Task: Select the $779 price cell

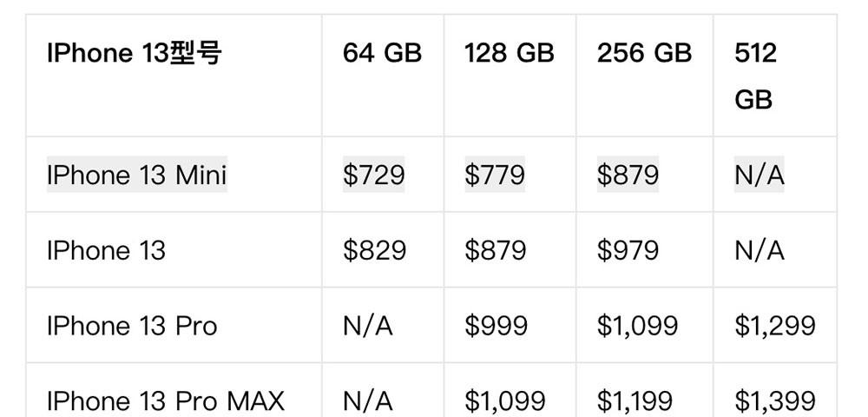Action: pyautogui.click(x=495, y=175)
